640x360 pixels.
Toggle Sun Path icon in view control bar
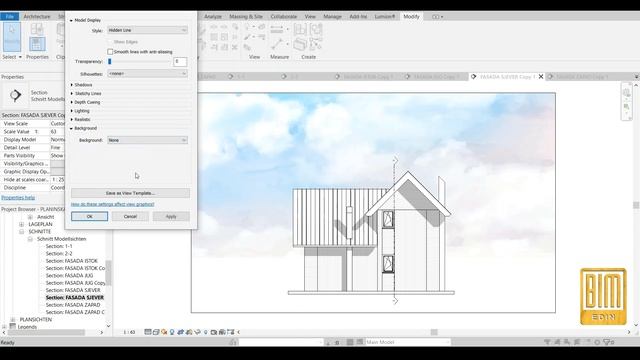coord(164,332)
